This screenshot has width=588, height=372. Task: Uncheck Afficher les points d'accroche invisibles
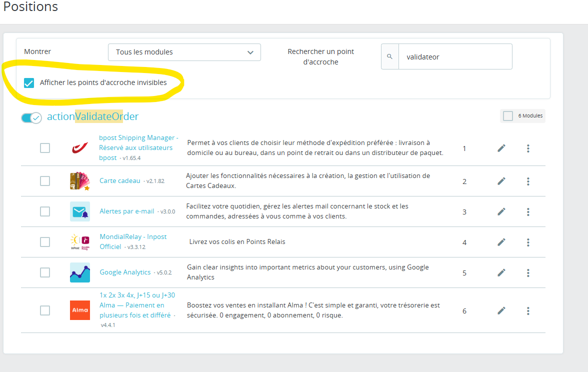(29, 83)
